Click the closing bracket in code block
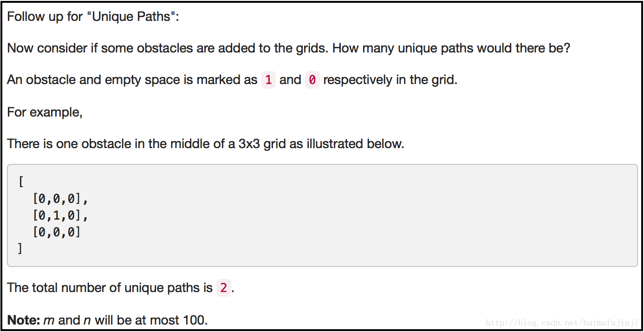Image resolution: width=644 pixels, height=332 pixels. pos(20,248)
